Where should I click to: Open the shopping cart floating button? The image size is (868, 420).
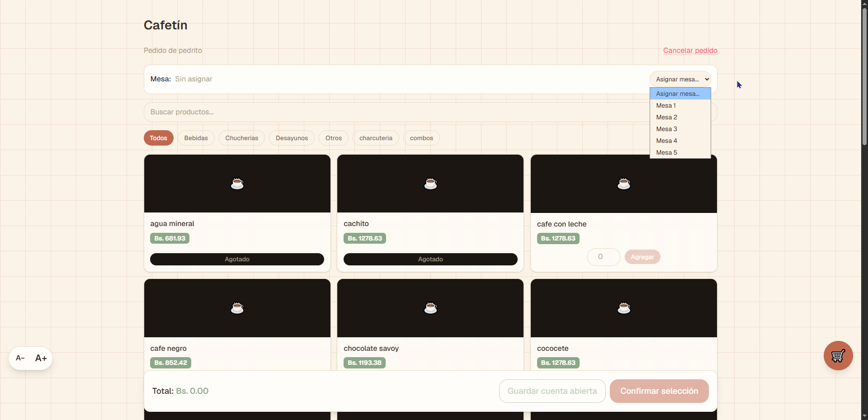pos(838,355)
